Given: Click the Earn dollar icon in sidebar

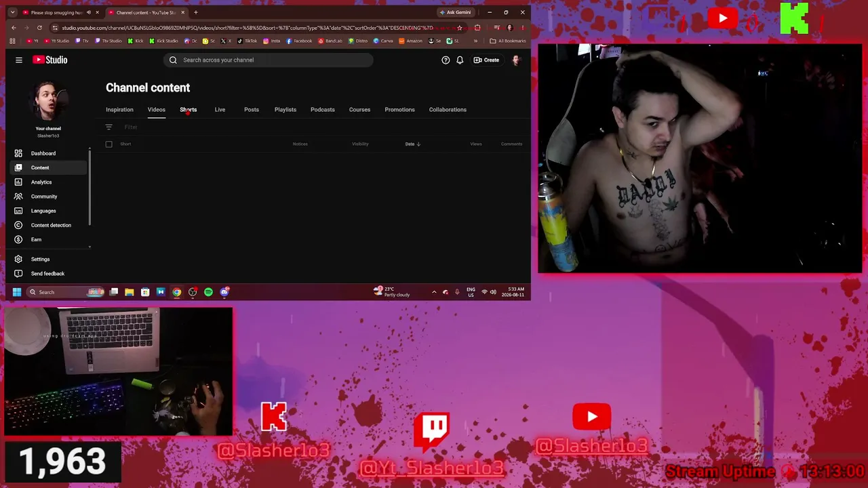Looking at the screenshot, I should pyautogui.click(x=18, y=239).
